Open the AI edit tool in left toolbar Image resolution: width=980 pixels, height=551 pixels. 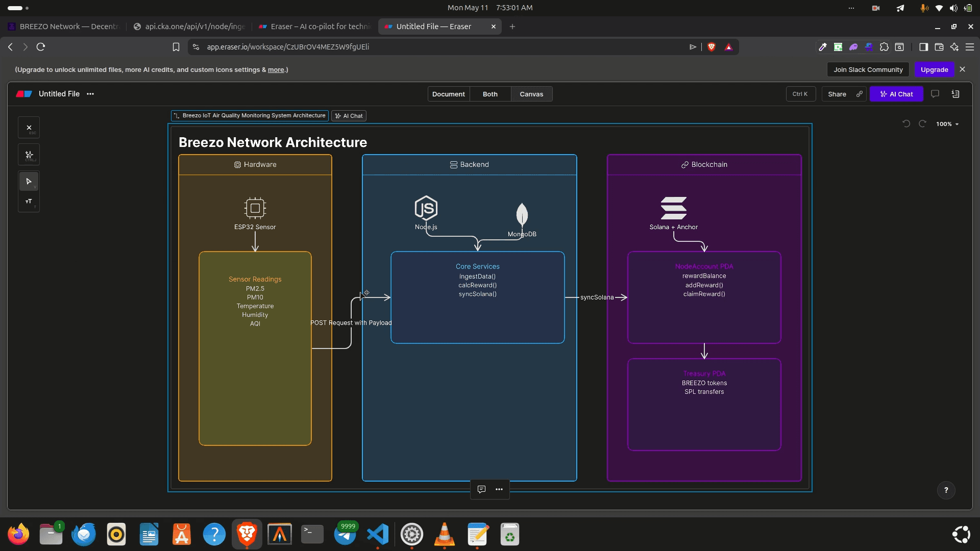(x=29, y=155)
